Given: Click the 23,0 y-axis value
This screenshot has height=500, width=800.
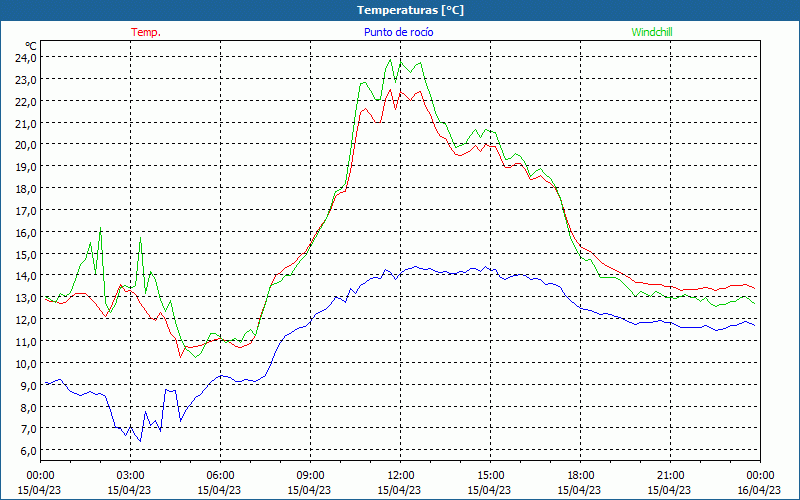Looking at the screenshot, I should coord(26,80).
